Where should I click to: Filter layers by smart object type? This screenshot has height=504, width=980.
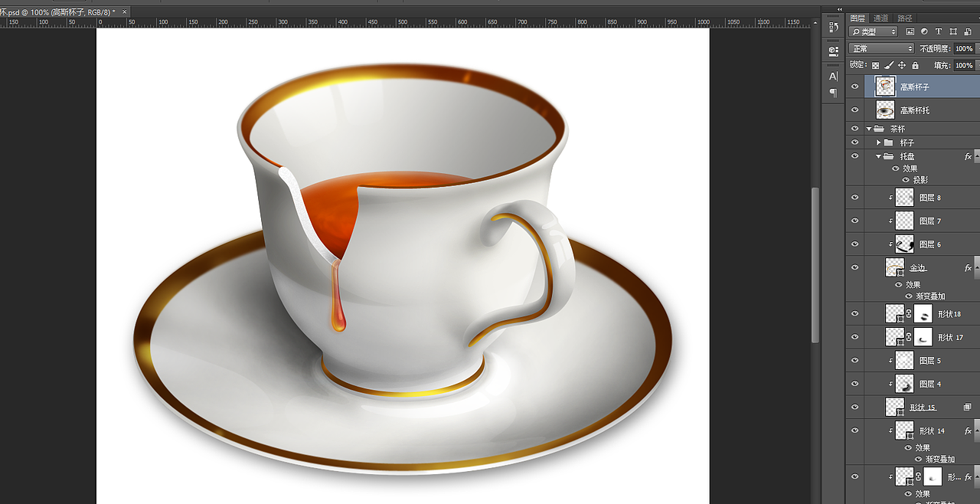pos(967,32)
